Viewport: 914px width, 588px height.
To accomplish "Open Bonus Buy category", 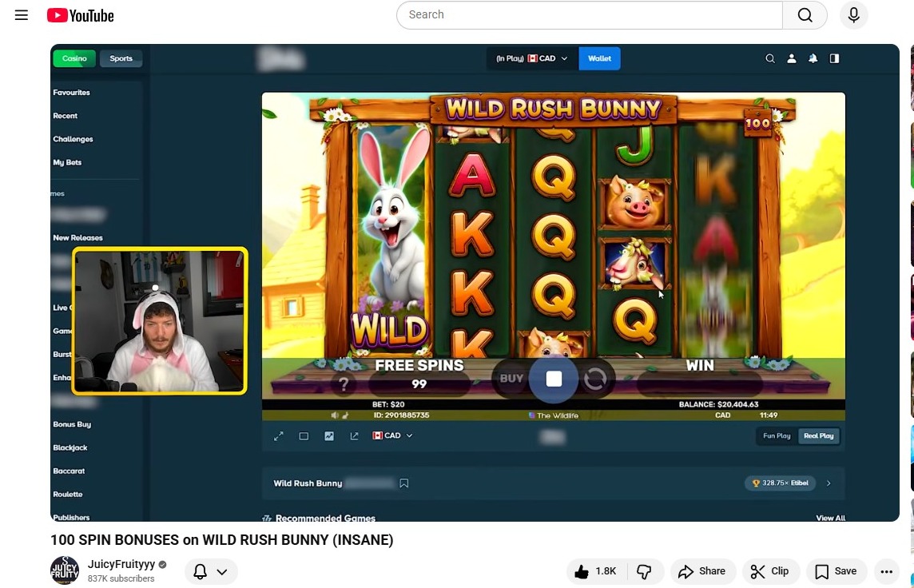I will [72, 424].
